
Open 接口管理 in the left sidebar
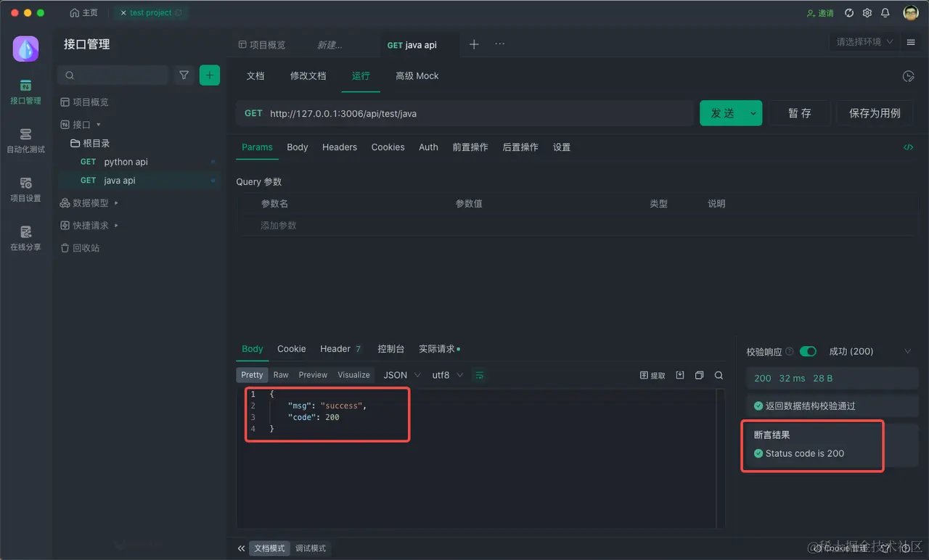click(25, 92)
